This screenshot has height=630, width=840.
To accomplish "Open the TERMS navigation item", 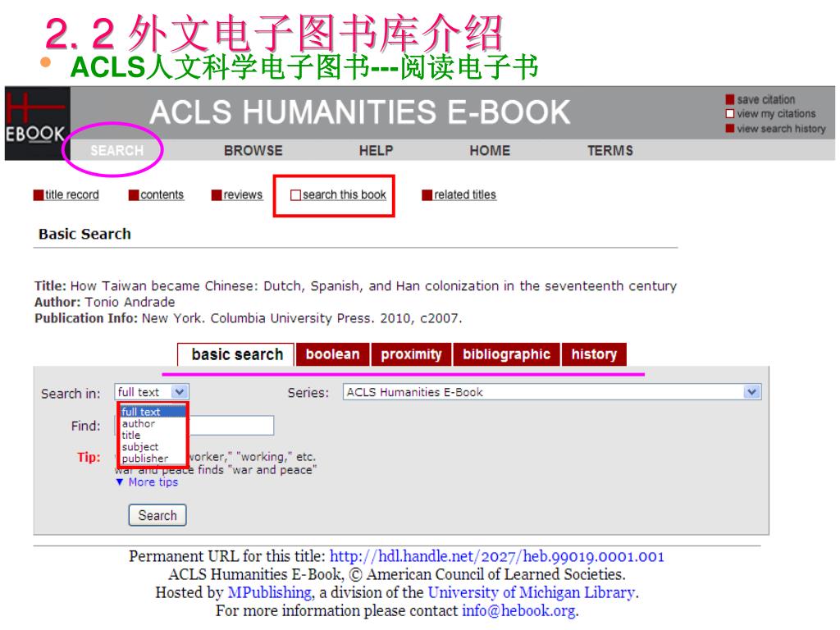I will click(610, 151).
